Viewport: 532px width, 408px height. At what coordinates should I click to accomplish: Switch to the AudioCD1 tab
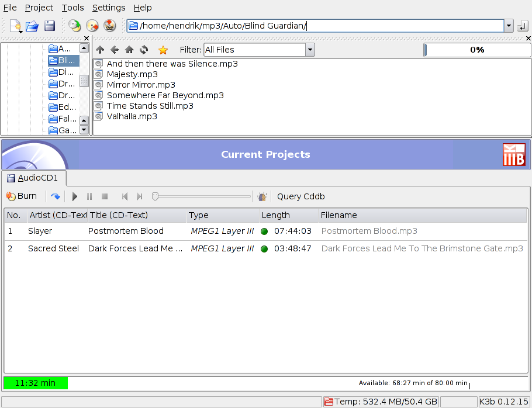coord(33,178)
